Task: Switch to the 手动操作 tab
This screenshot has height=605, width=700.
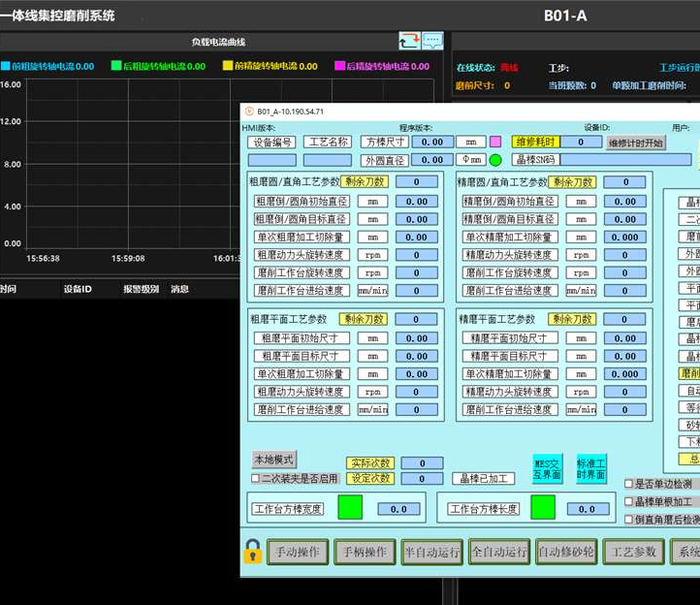Action: [299, 552]
